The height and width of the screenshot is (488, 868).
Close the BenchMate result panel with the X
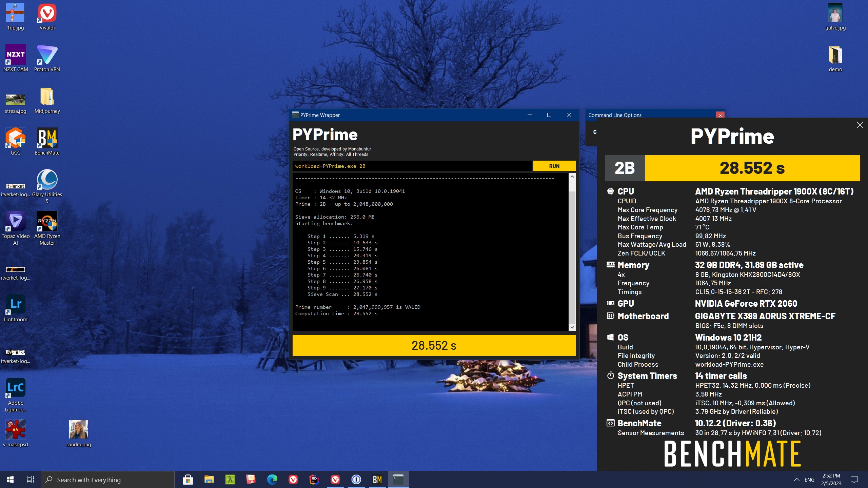click(x=860, y=125)
